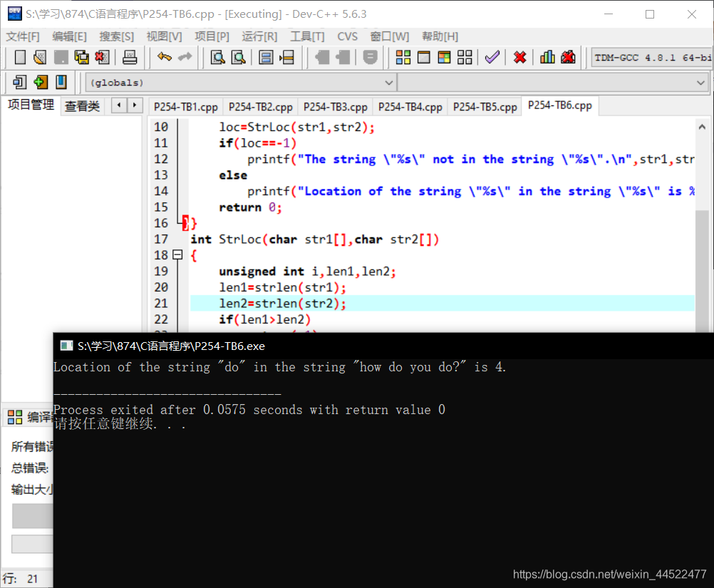Image resolution: width=714 pixels, height=588 pixels.
Task: Switch to the P254-TB4.cpp tab
Action: click(x=410, y=107)
